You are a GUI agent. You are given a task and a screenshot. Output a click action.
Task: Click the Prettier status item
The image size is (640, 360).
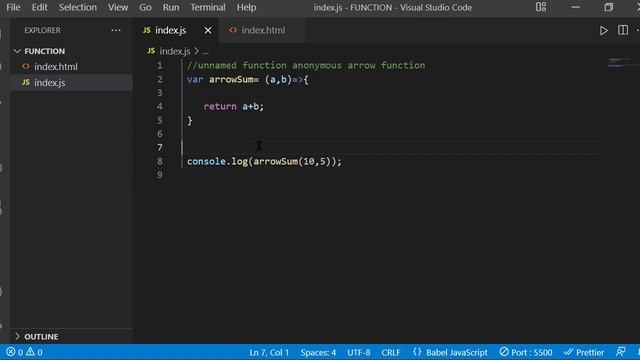pyautogui.click(x=584, y=352)
